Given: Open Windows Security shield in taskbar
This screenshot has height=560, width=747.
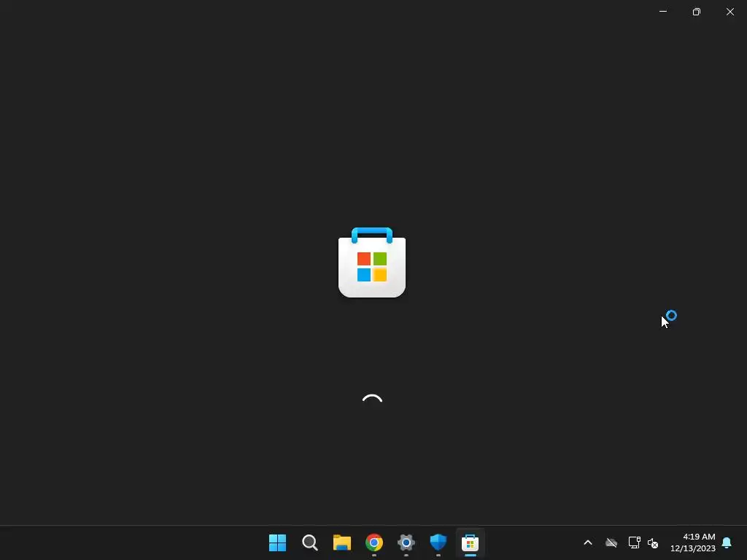Looking at the screenshot, I should click(x=438, y=542).
